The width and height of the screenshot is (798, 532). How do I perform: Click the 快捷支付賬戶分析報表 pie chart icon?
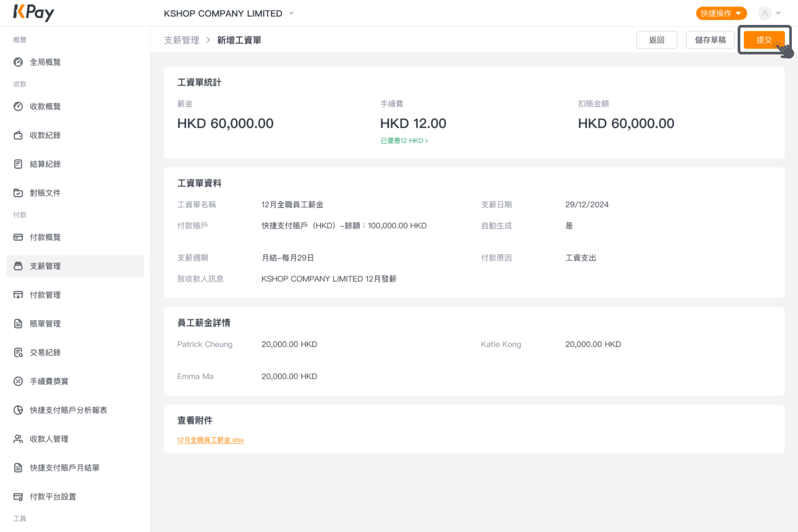[18, 410]
